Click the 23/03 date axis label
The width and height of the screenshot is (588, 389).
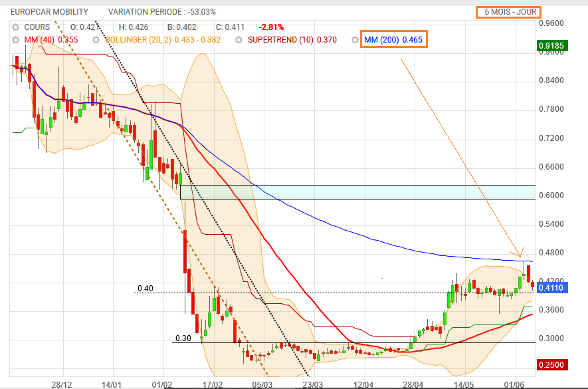[x=313, y=385]
